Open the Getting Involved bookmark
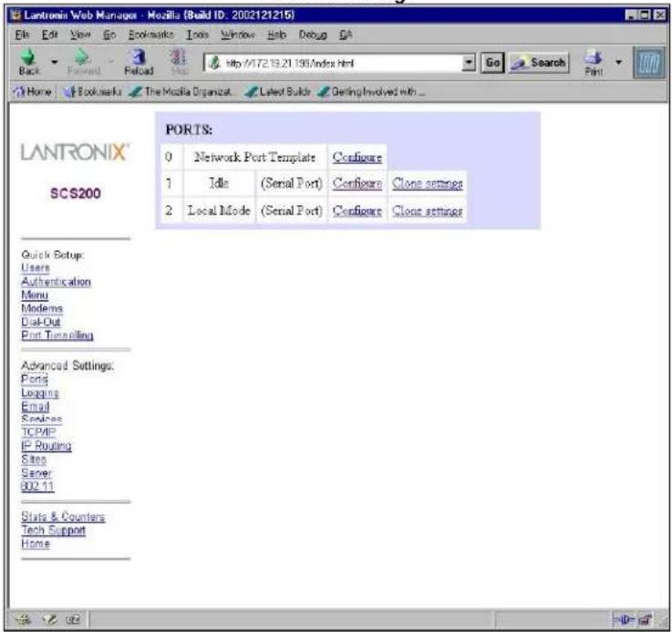This screenshot has width=672, height=632. (x=371, y=91)
